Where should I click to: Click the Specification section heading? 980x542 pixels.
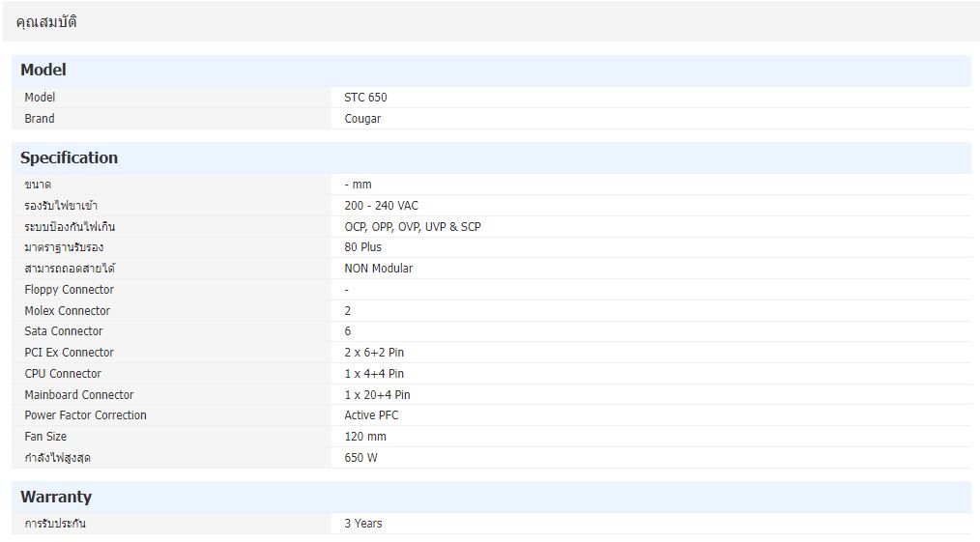point(69,157)
